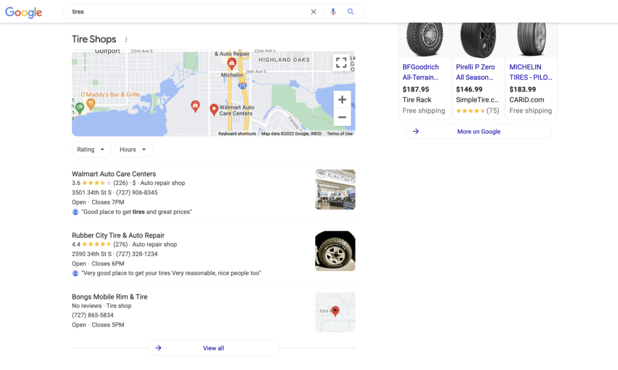This screenshot has height=370, width=618.
Task: Click the Michelin map pin
Action: pyautogui.click(x=232, y=63)
